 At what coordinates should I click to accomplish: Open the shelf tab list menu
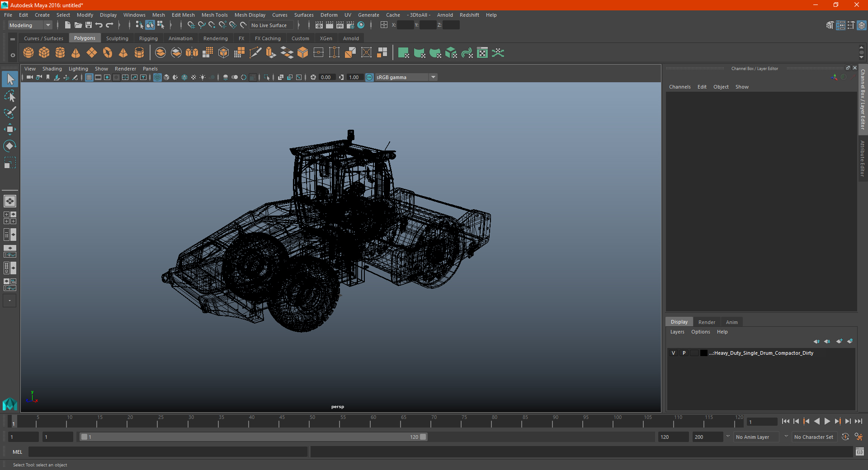click(x=13, y=39)
